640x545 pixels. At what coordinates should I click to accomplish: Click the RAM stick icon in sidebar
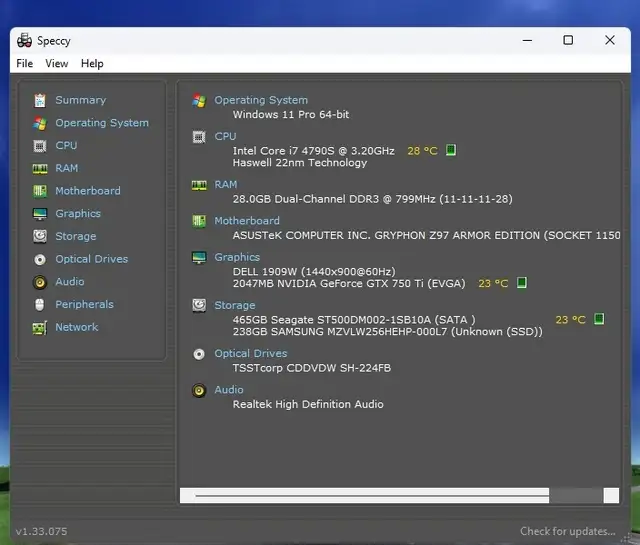[40, 169]
